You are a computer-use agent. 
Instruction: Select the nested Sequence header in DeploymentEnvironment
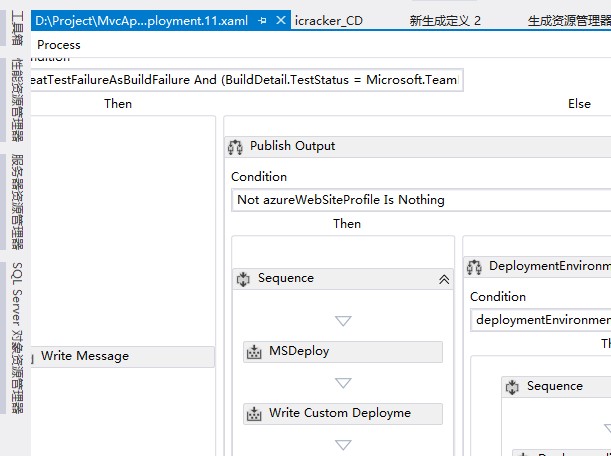556,387
